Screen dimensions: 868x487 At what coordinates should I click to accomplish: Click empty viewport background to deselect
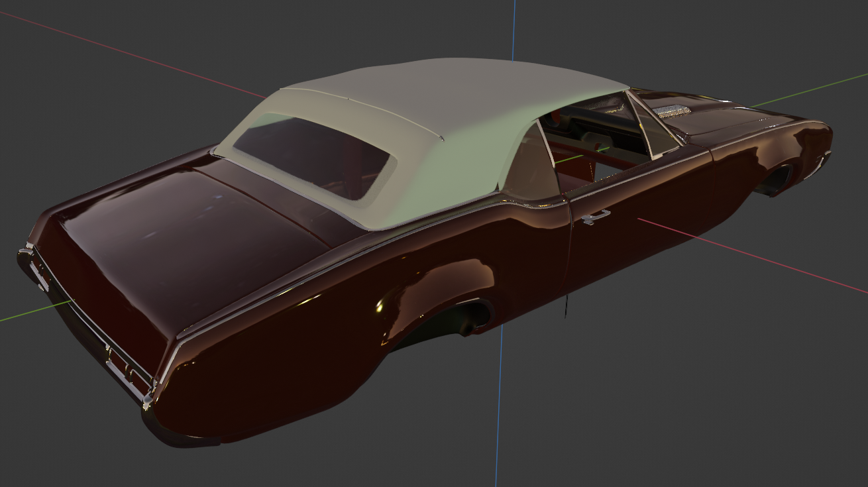pyautogui.click(x=729, y=398)
